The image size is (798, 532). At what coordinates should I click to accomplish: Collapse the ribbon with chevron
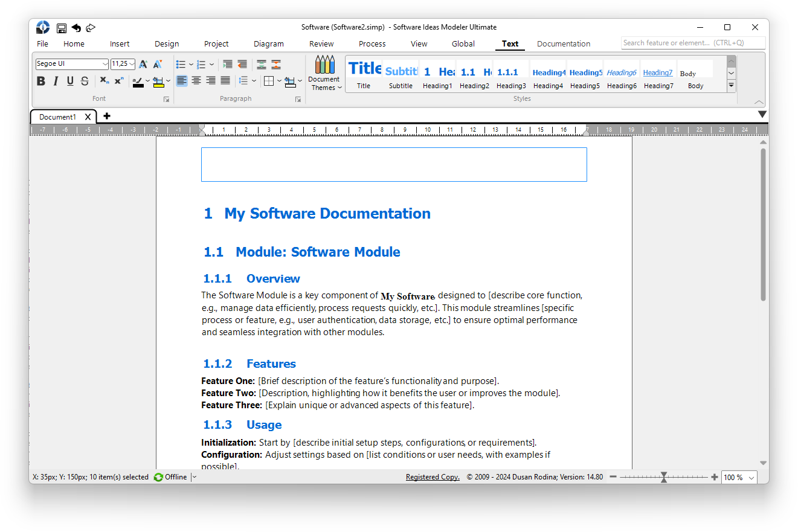point(759,102)
